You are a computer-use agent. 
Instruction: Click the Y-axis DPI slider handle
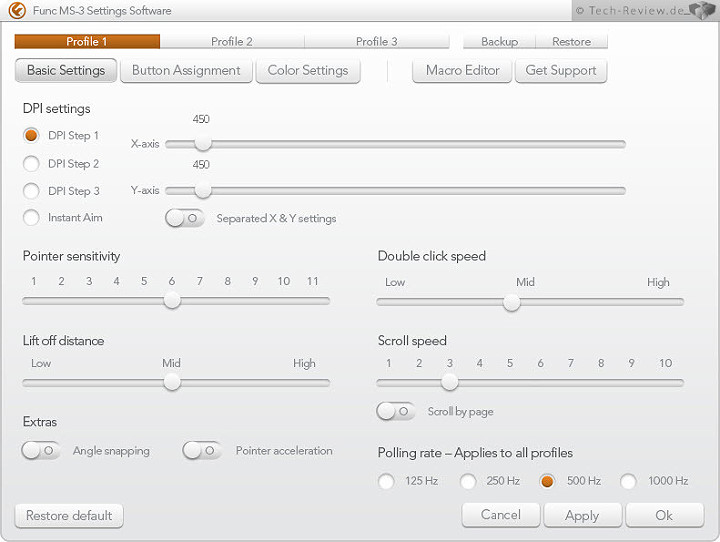point(202,190)
